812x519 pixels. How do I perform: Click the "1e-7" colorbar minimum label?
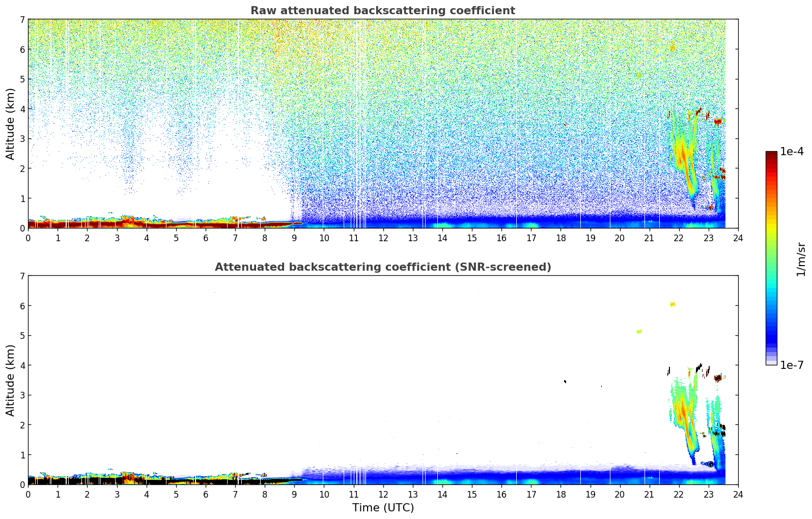click(792, 365)
